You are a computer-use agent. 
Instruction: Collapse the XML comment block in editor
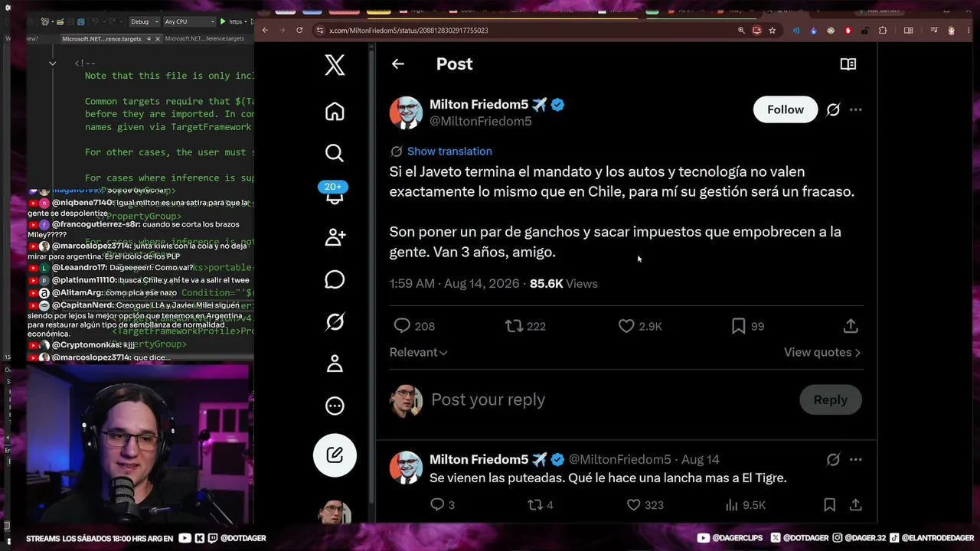(x=53, y=64)
